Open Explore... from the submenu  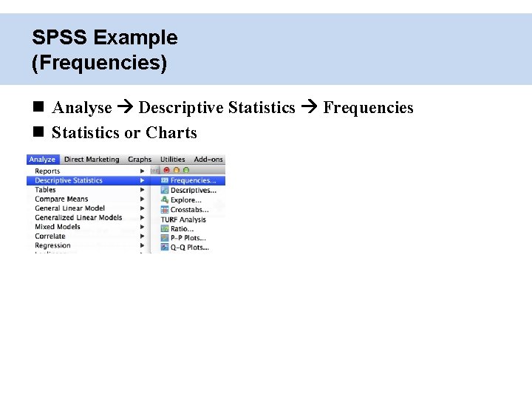[186, 199]
